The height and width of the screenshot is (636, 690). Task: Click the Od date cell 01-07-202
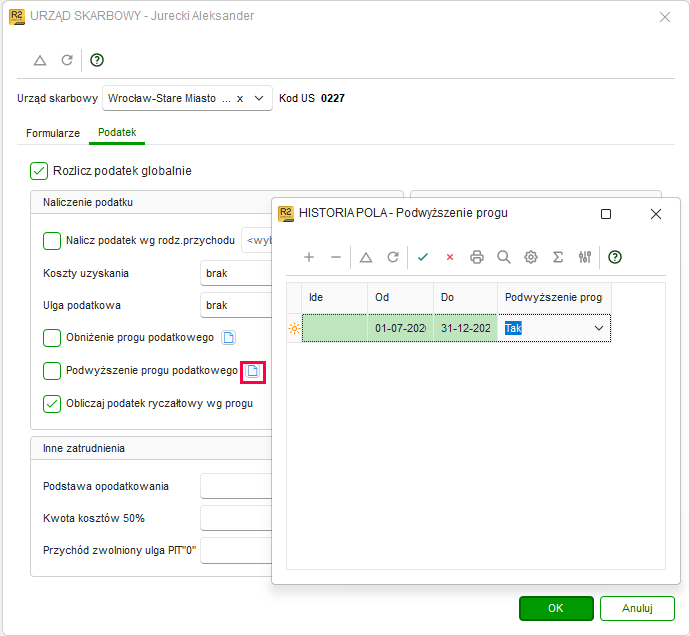pyautogui.click(x=400, y=328)
